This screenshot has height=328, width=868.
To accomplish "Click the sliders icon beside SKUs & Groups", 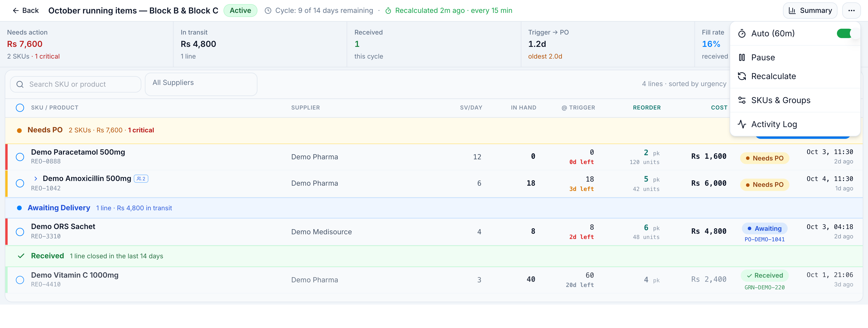I will 742,100.
